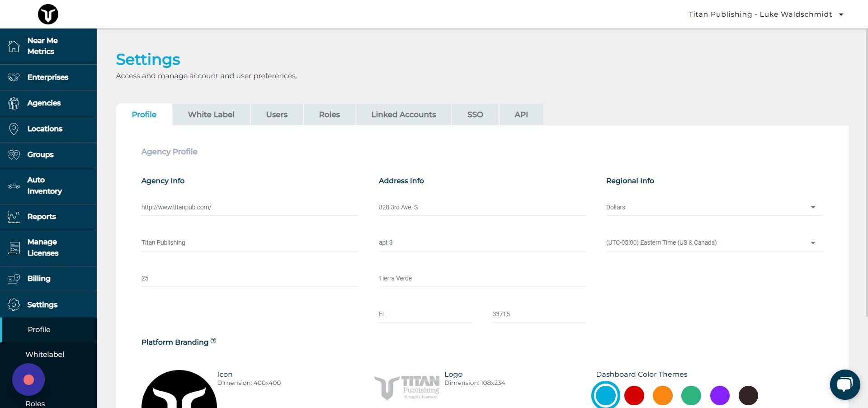Image resolution: width=868 pixels, height=408 pixels.
Task: Switch to the White Label tab
Action: 211,114
